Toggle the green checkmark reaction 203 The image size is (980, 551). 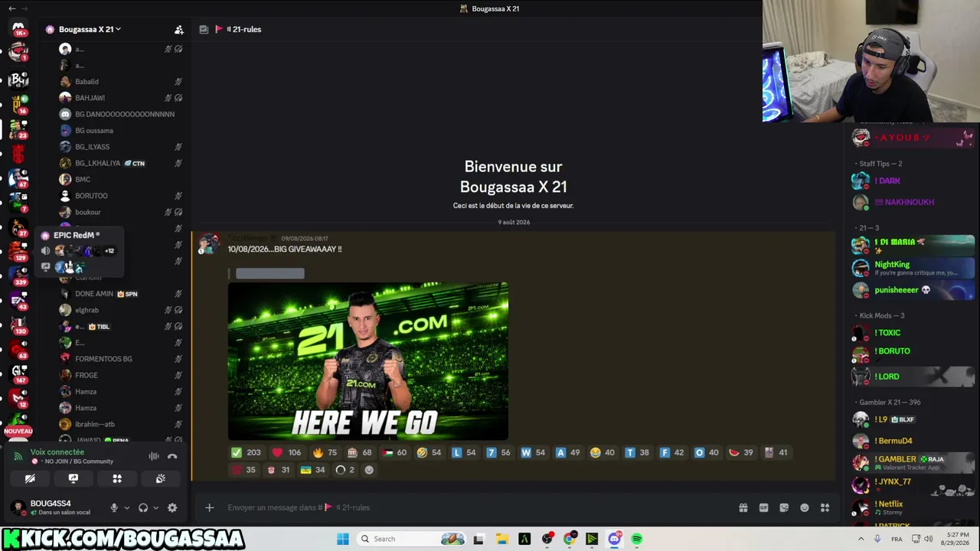pyautogui.click(x=247, y=452)
